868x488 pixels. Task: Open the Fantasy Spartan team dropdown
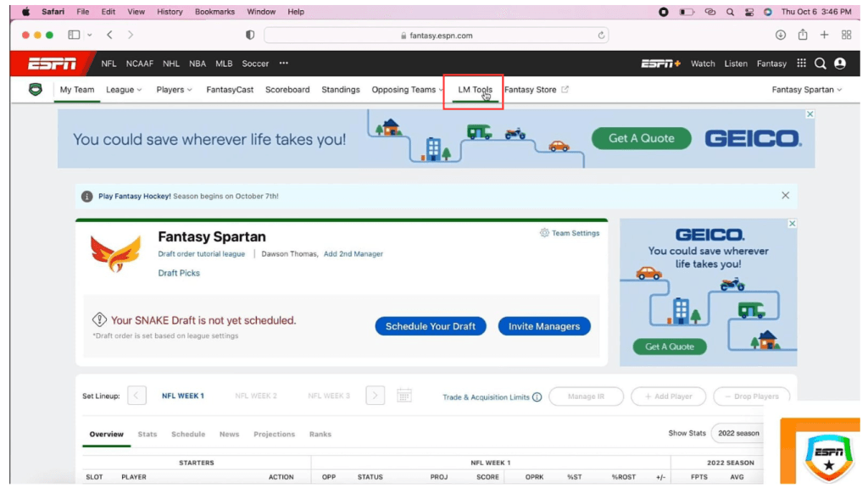click(807, 90)
